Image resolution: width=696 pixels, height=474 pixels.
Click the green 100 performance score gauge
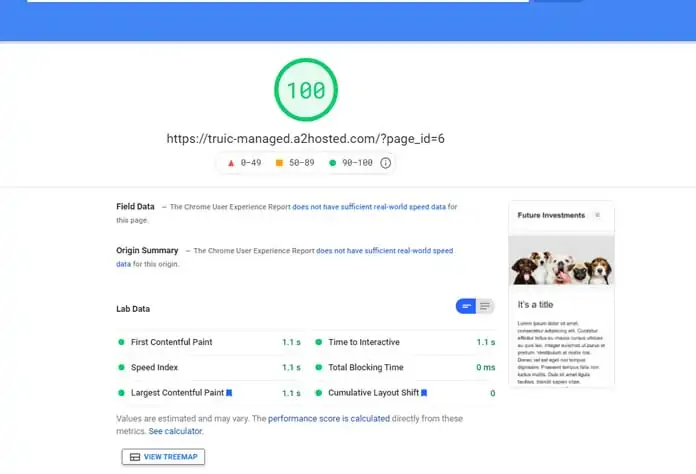[306, 89]
